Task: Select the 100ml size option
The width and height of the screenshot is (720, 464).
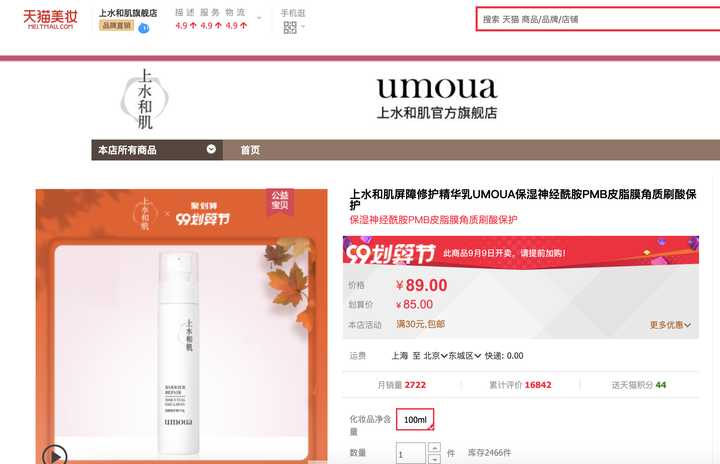Action: pos(415,419)
